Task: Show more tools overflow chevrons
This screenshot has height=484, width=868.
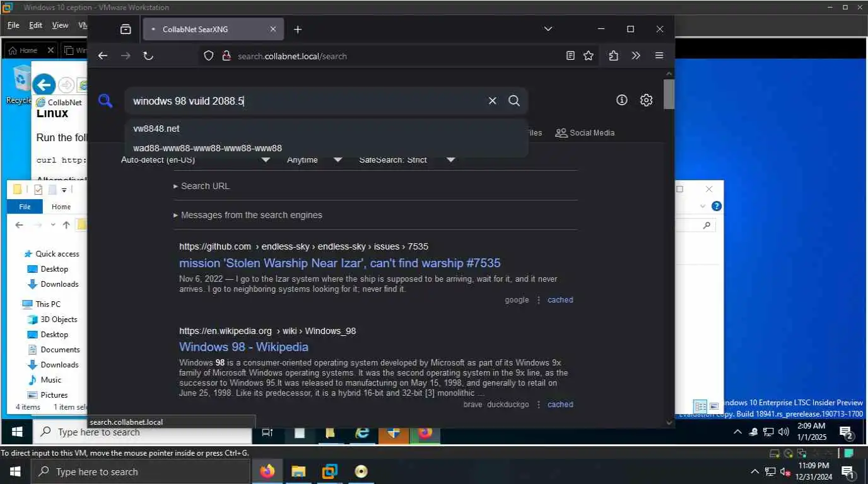Action: (636, 55)
